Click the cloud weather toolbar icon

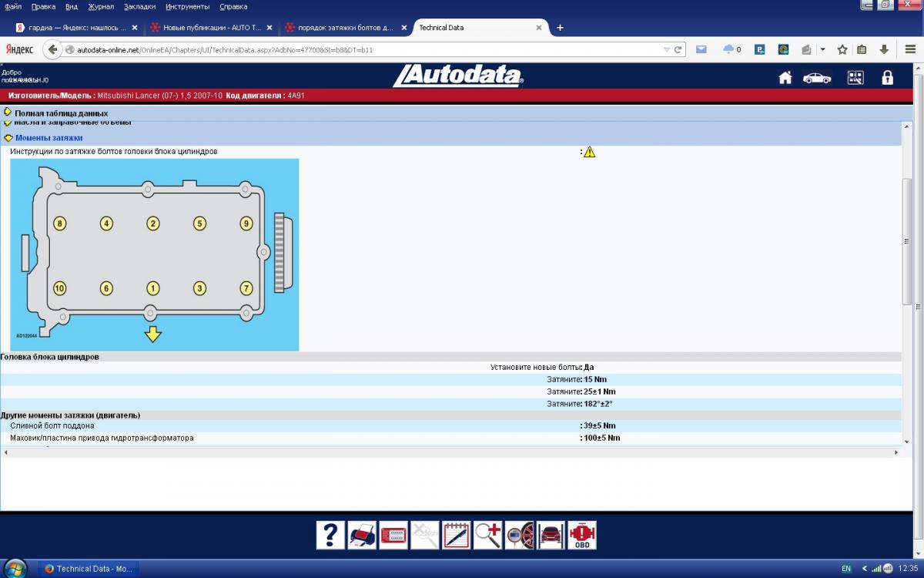[x=728, y=49]
